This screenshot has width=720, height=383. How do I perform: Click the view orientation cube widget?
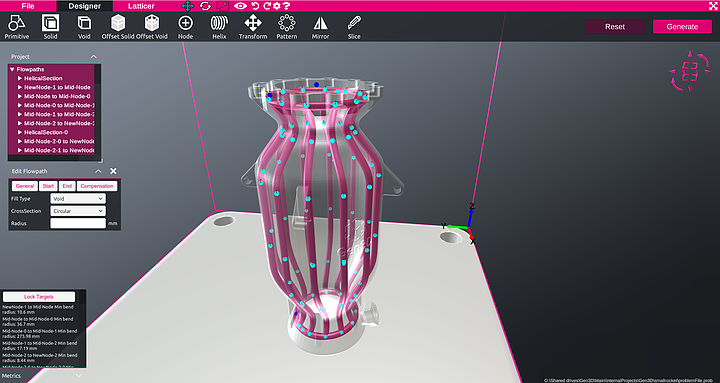click(690, 71)
